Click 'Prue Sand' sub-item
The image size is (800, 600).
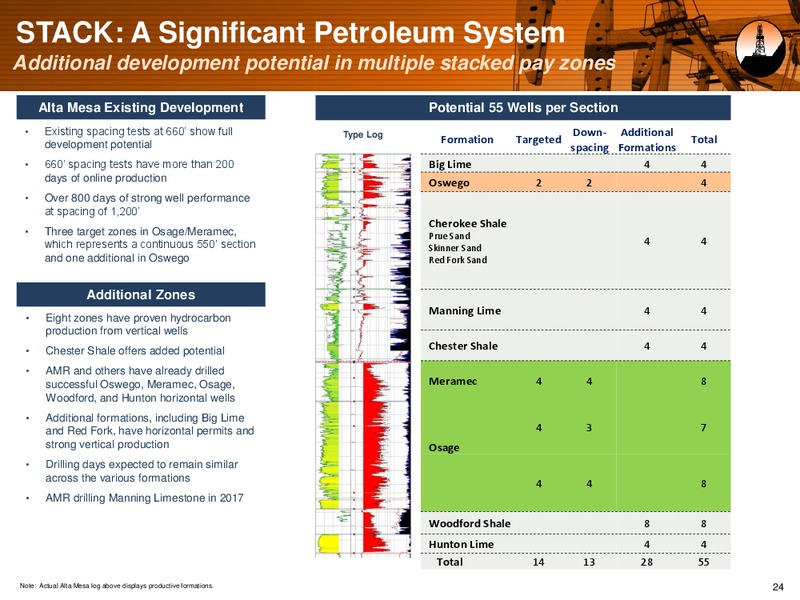tap(449, 236)
